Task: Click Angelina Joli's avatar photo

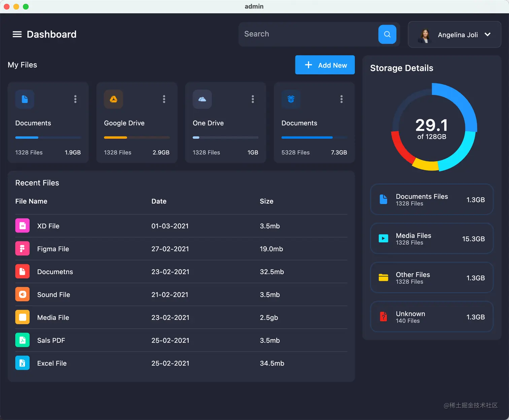Action: point(425,35)
